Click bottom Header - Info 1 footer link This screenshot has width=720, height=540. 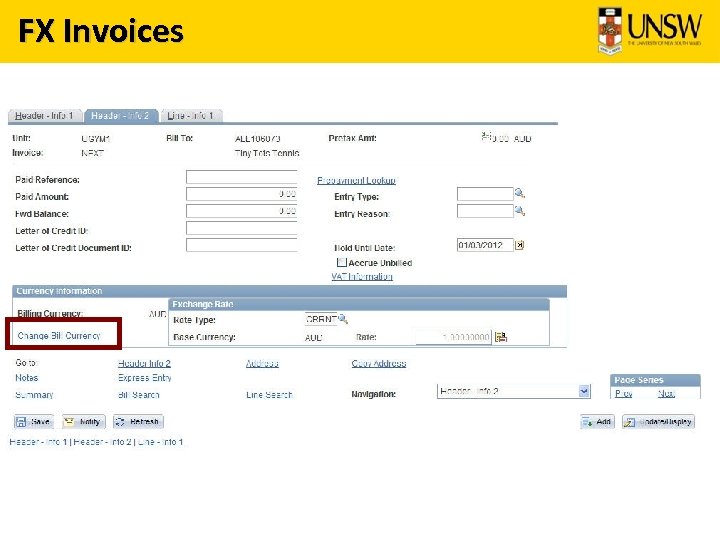point(39,442)
